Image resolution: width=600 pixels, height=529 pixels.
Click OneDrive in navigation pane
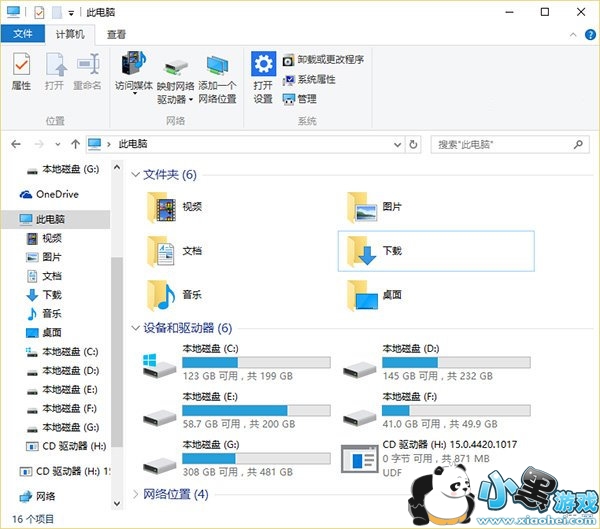click(x=49, y=194)
